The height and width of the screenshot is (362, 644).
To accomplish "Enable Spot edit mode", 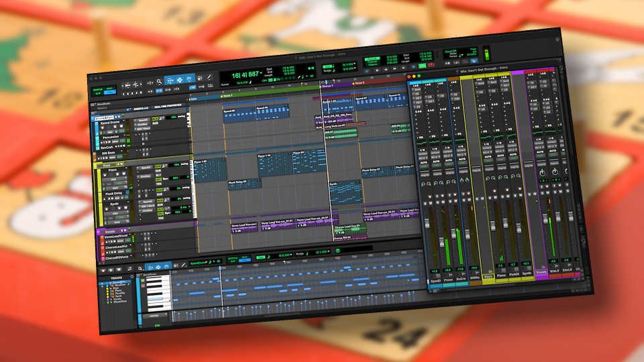I will 109,88.
